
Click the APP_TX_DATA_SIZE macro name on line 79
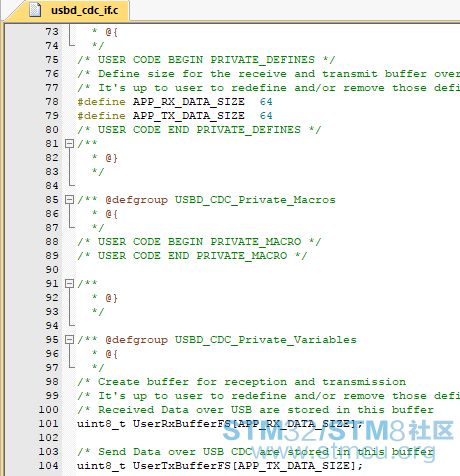pos(189,116)
